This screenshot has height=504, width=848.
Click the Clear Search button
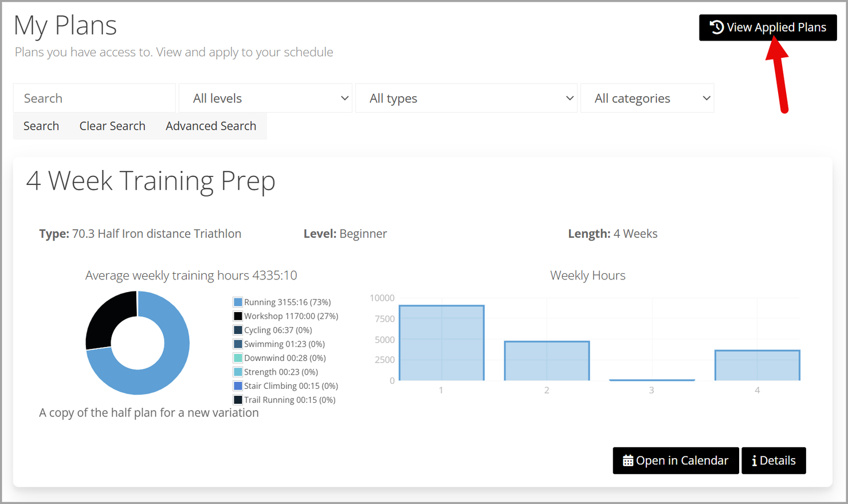pyautogui.click(x=112, y=126)
